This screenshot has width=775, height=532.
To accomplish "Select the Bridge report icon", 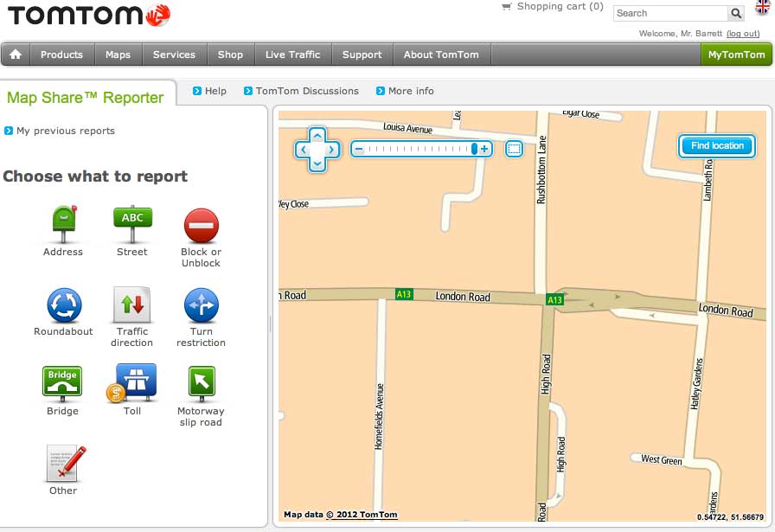I will coord(62,384).
